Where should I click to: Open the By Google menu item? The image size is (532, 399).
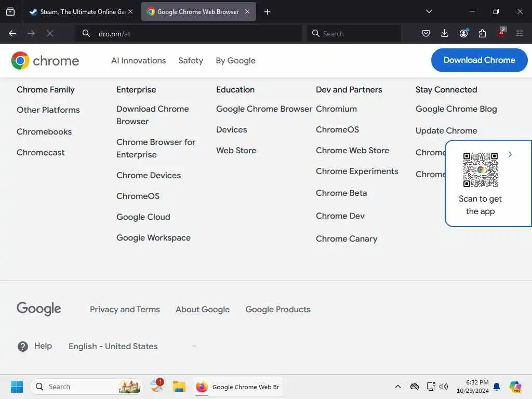click(235, 61)
